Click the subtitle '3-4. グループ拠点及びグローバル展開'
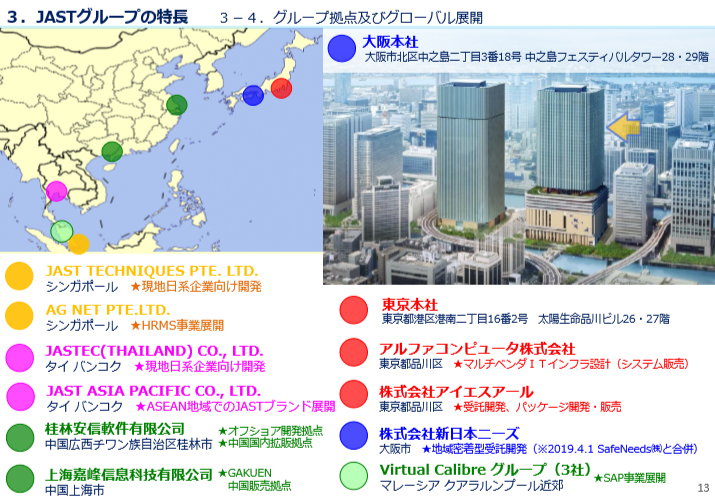Viewport: 715px width, 498px height. click(351, 18)
